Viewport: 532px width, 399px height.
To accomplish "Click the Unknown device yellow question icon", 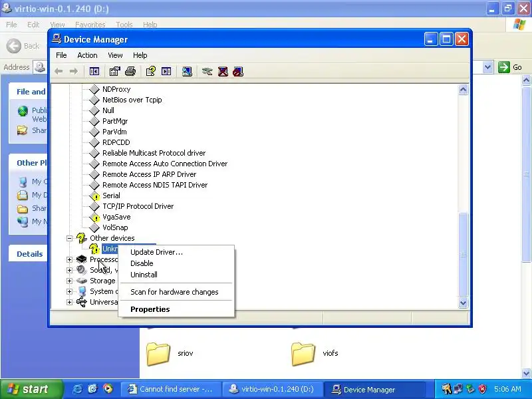I will coord(94,249).
